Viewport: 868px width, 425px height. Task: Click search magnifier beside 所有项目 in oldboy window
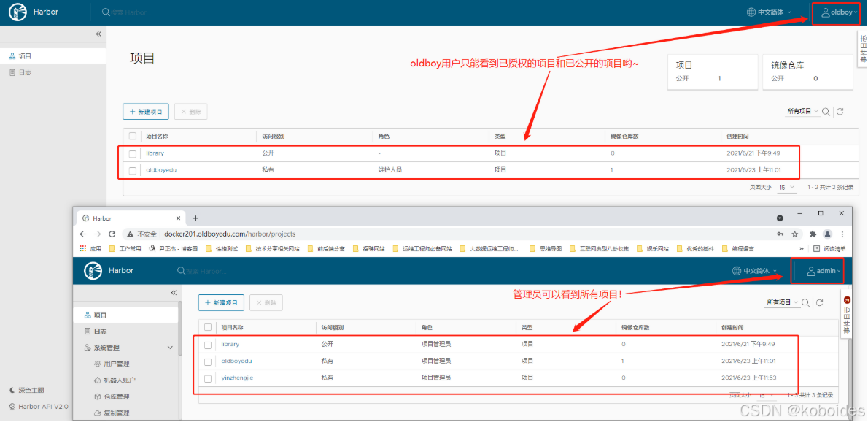click(826, 112)
